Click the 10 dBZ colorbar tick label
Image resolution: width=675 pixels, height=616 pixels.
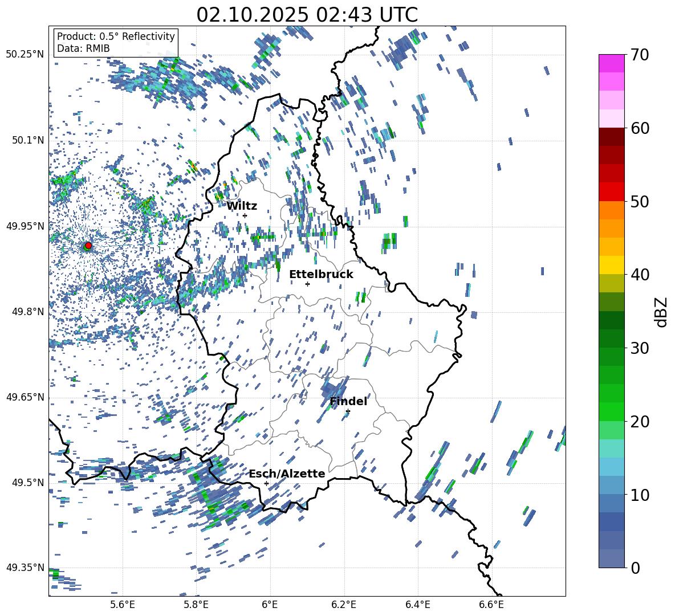[640, 495]
